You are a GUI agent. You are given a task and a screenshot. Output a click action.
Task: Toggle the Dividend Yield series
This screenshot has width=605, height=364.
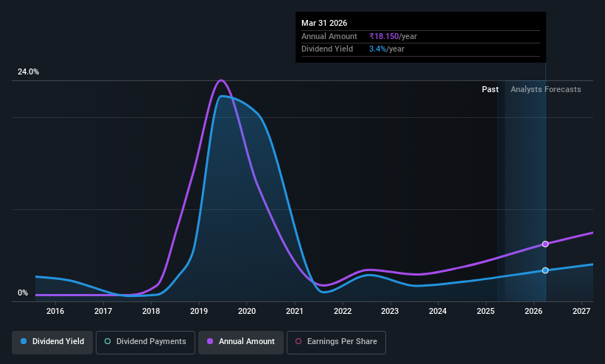click(x=52, y=342)
